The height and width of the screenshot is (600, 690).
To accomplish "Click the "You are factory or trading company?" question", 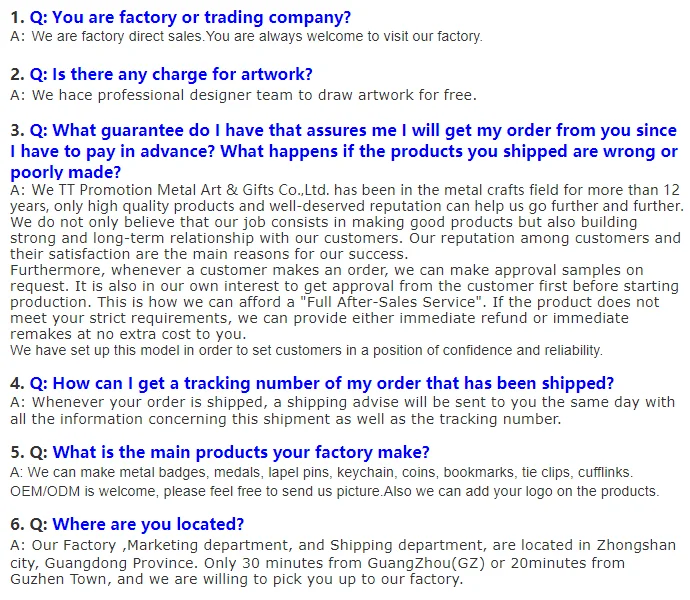I will point(201,17).
